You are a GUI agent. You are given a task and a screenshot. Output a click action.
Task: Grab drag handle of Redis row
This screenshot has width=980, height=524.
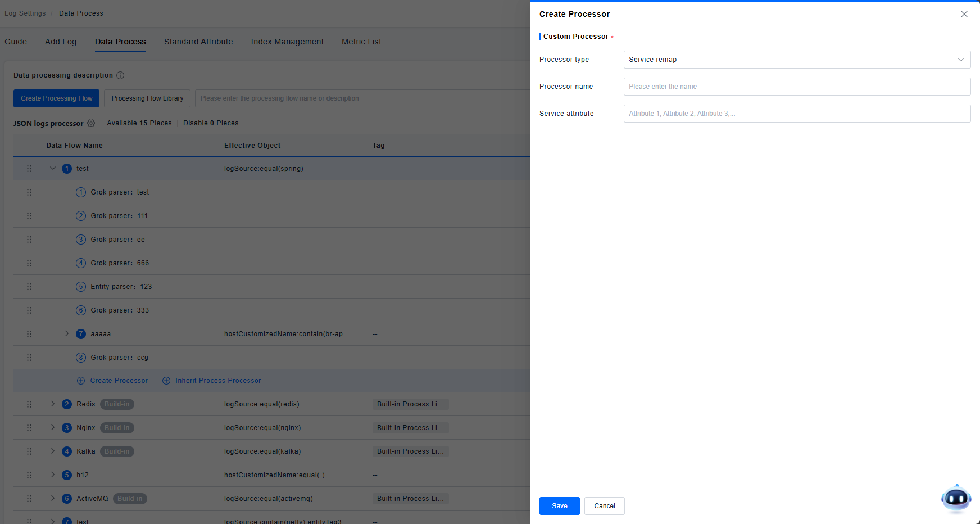coord(29,404)
